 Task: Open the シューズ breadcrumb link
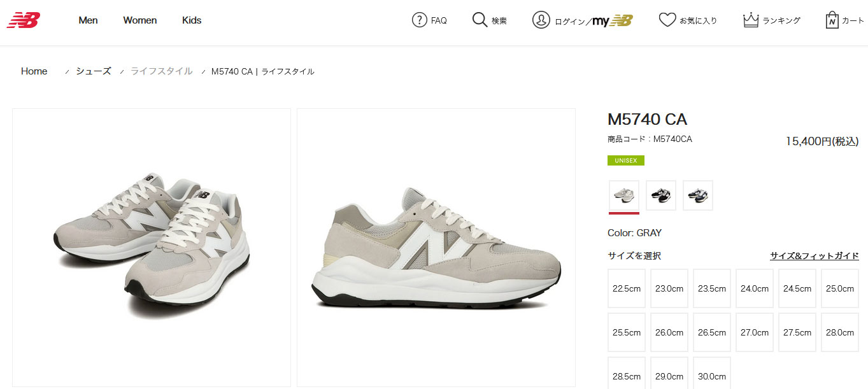(94, 71)
